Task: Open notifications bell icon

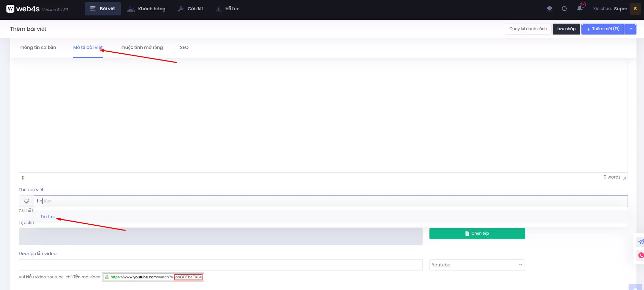Action: point(579,9)
